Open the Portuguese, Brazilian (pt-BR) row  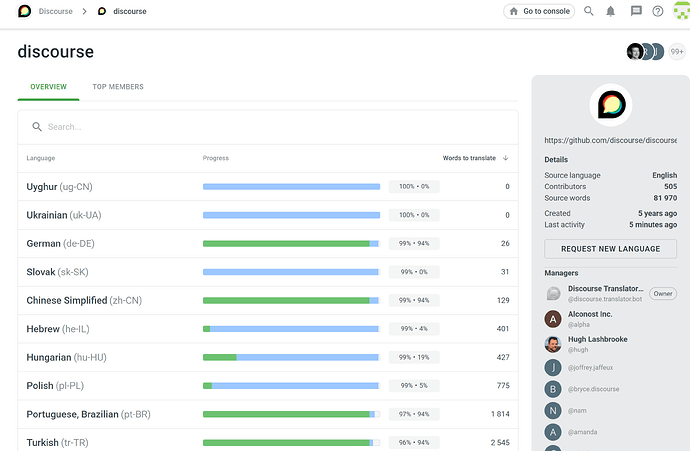click(268, 414)
